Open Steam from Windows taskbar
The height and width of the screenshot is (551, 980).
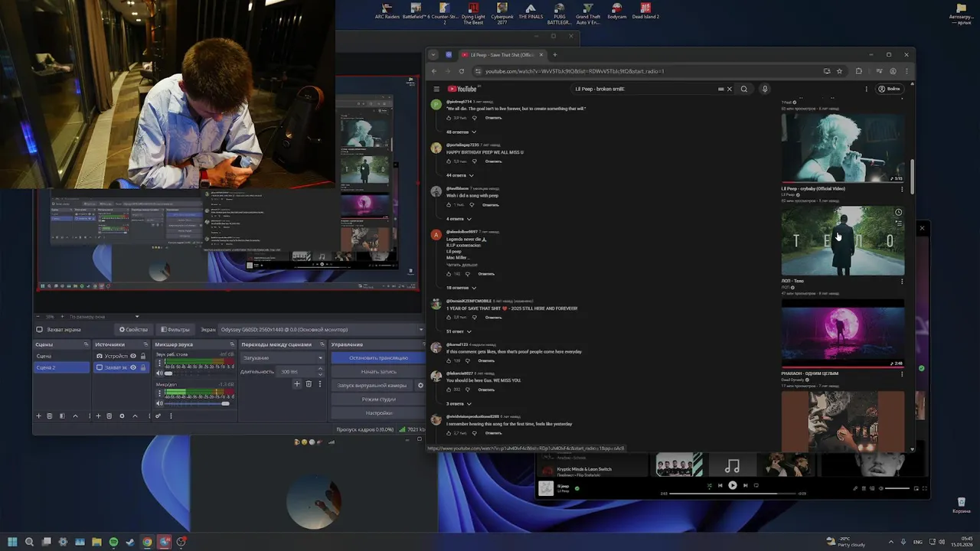[130, 542]
